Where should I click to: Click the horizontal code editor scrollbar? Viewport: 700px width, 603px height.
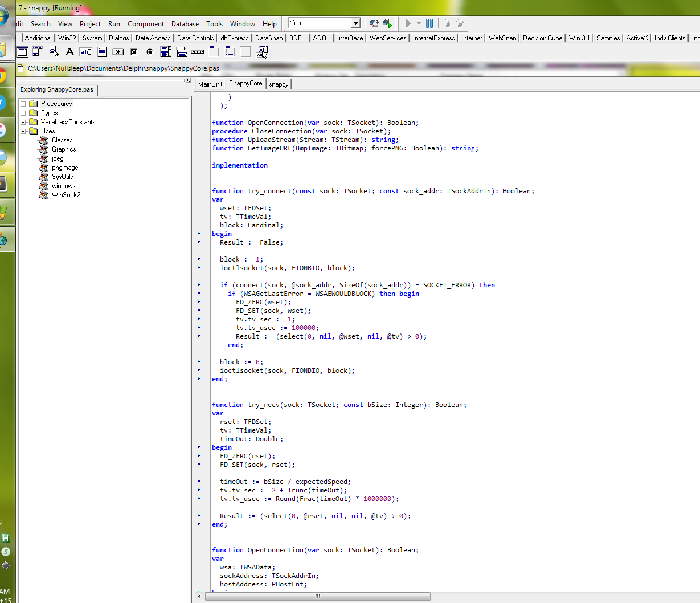point(317,596)
